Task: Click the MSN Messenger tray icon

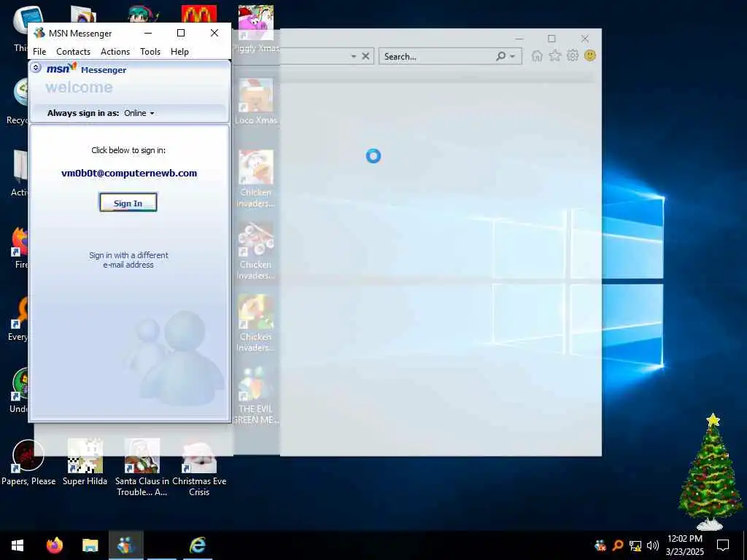Action: tap(600, 545)
